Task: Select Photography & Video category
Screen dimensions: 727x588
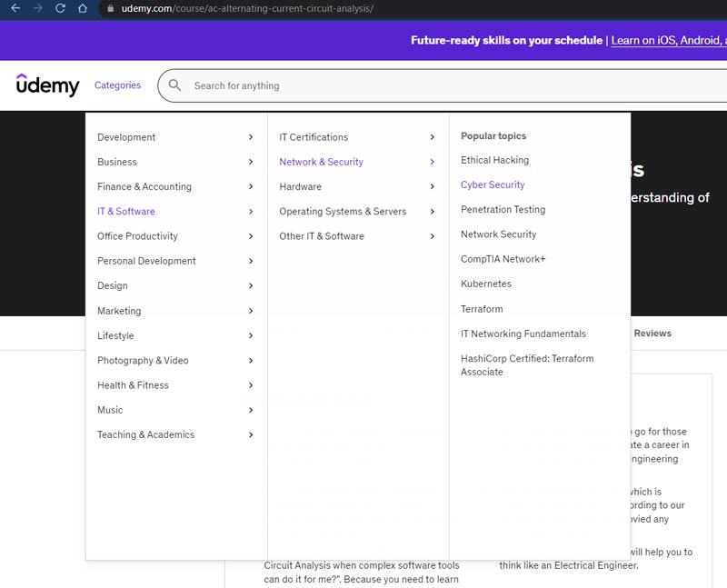Action: [143, 360]
